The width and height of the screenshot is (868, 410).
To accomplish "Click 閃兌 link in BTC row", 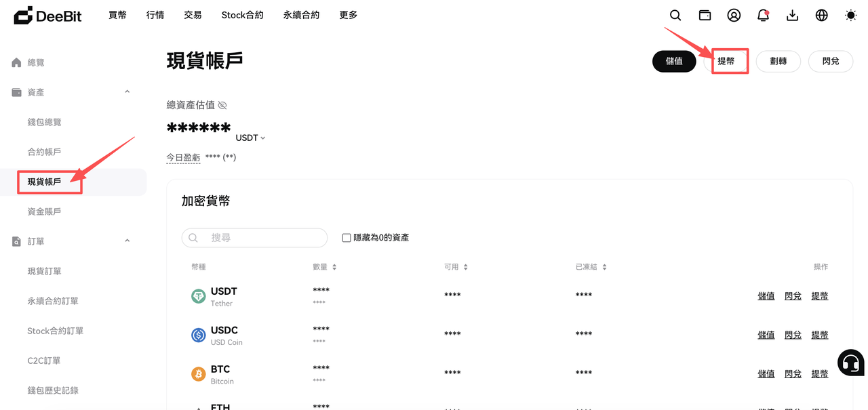I will (793, 373).
